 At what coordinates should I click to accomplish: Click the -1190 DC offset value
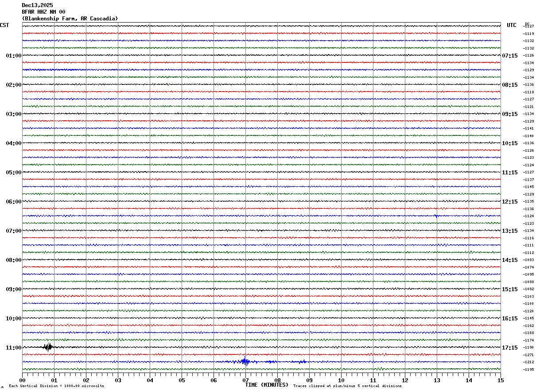(x=528, y=347)
